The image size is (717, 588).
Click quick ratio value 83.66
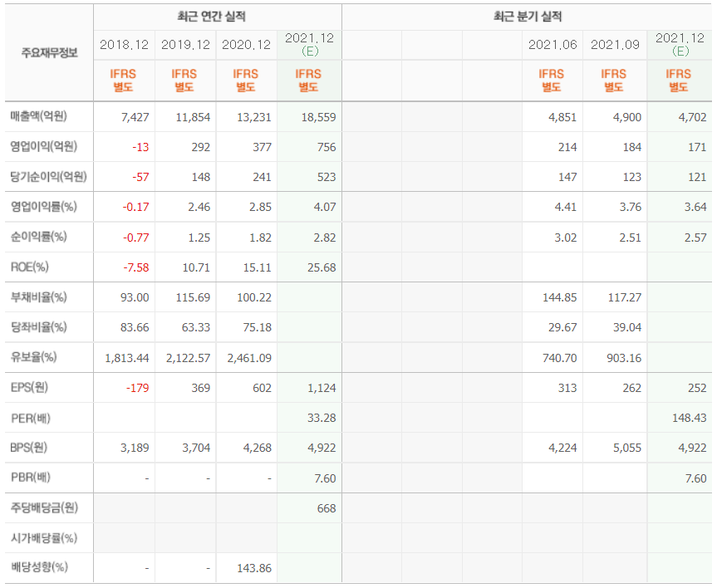pos(135,327)
